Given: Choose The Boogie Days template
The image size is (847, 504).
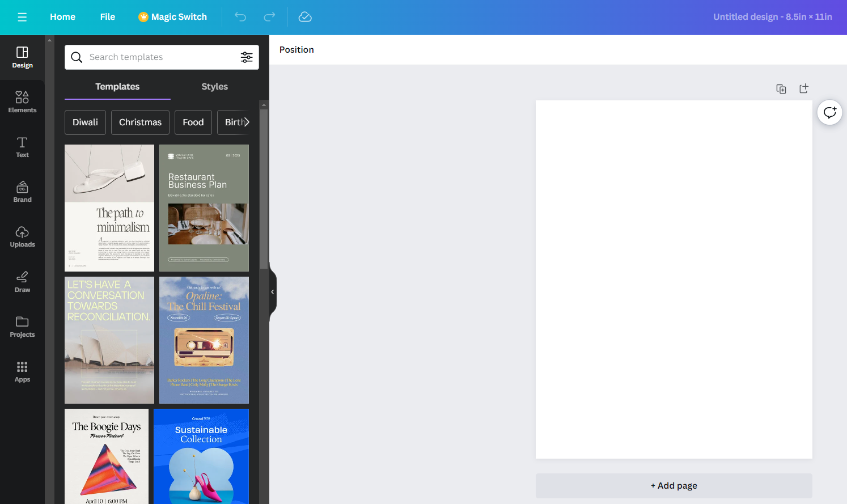Looking at the screenshot, I should point(107,456).
